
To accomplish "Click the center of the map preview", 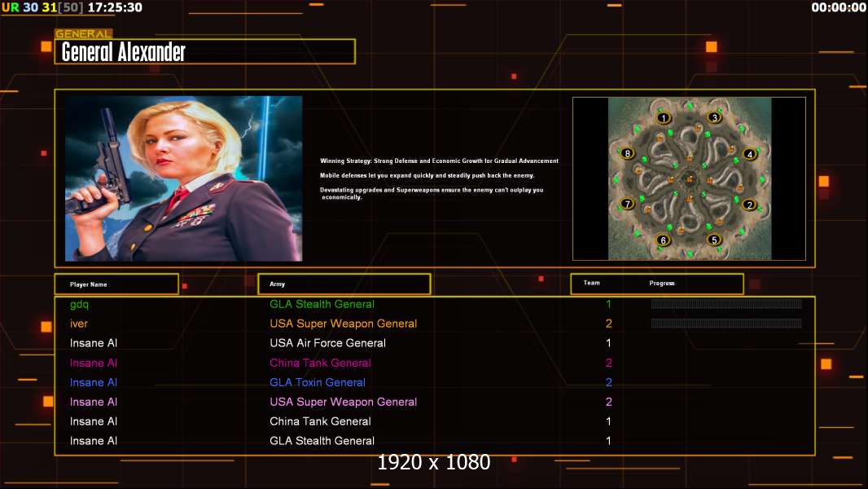I will point(689,178).
